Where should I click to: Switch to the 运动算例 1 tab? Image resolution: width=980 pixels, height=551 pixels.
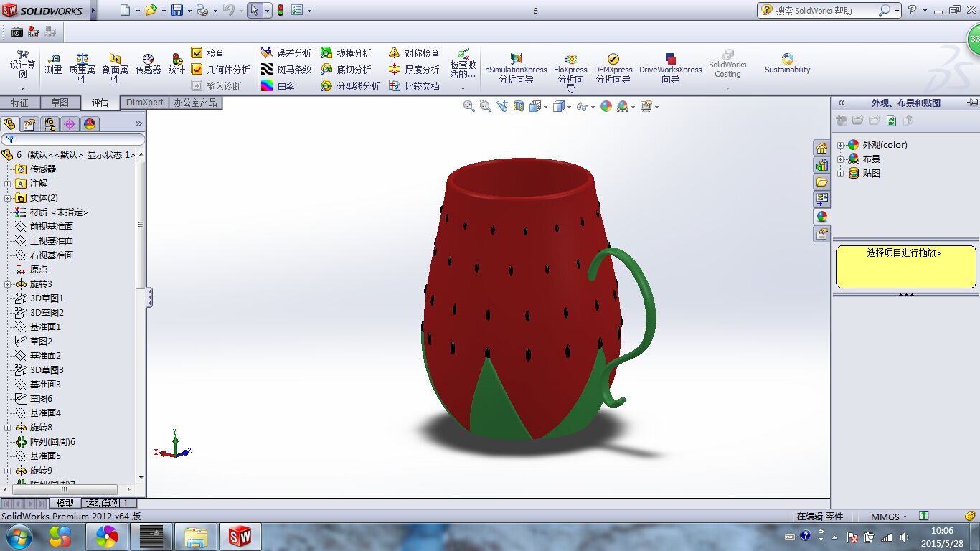[107, 503]
